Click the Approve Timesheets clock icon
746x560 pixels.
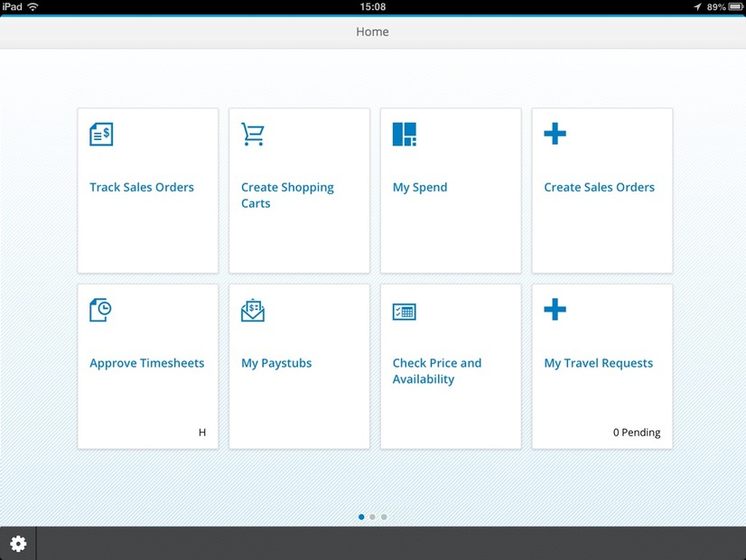[x=101, y=311]
